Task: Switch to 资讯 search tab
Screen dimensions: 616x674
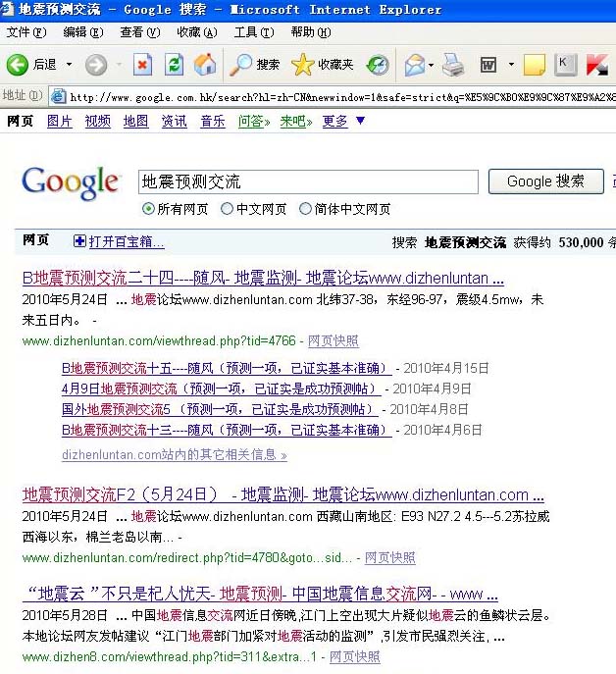Action: pos(174,122)
